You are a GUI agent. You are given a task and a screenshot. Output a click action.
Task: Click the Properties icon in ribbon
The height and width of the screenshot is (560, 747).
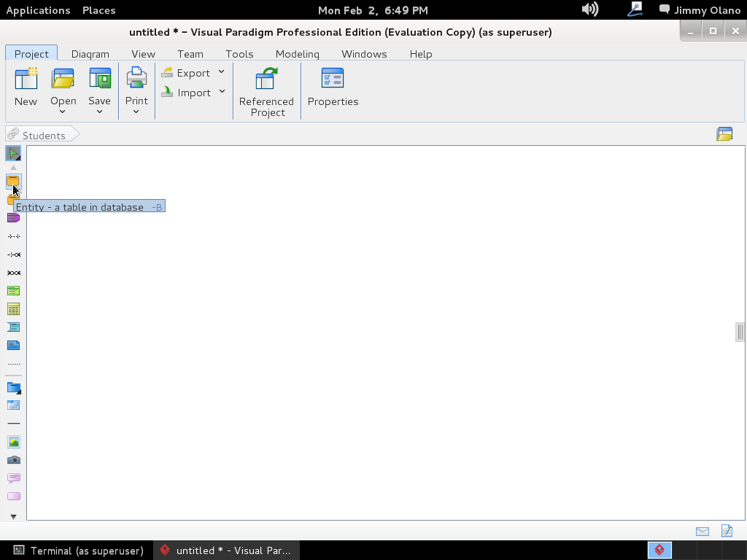tap(333, 87)
